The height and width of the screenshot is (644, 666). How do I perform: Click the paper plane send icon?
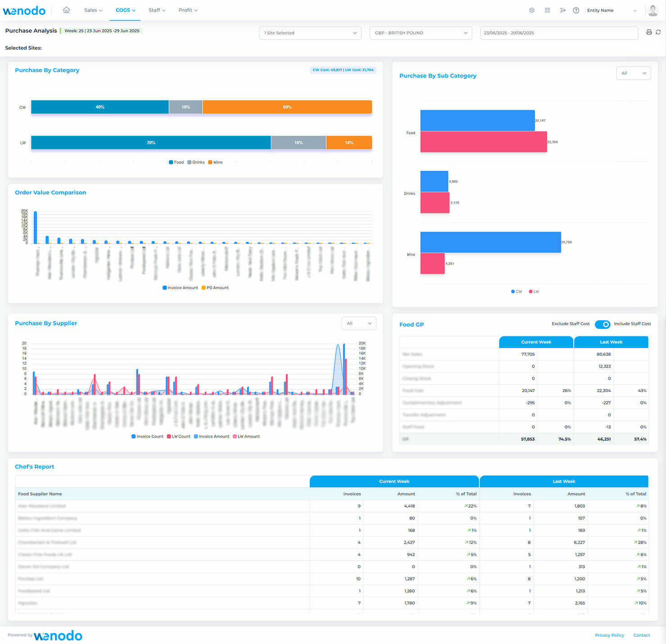click(563, 10)
